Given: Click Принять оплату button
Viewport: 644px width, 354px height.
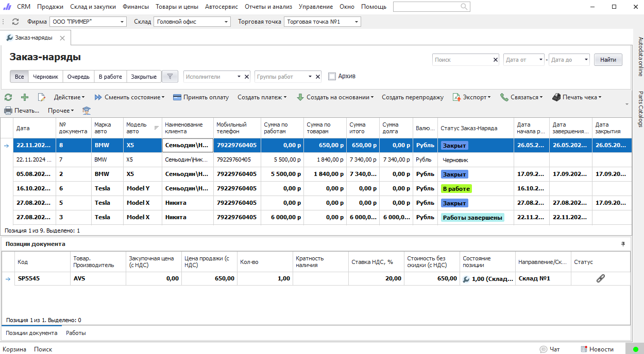Looking at the screenshot, I should point(201,97).
